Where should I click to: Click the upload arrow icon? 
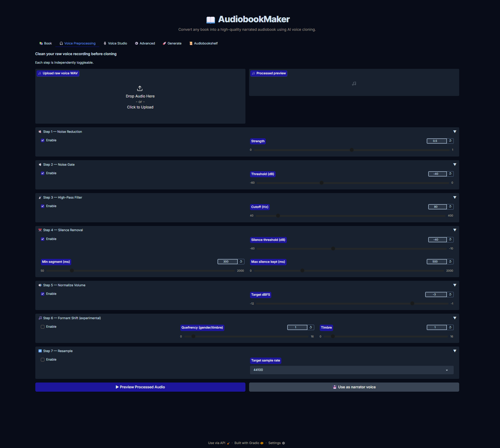click(140, 88)
